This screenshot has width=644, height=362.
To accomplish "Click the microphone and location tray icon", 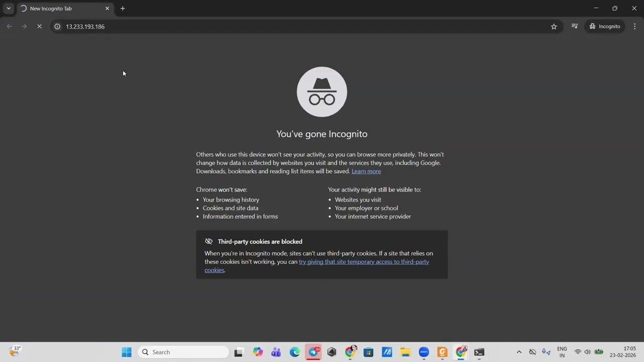I will coord(546,352).
